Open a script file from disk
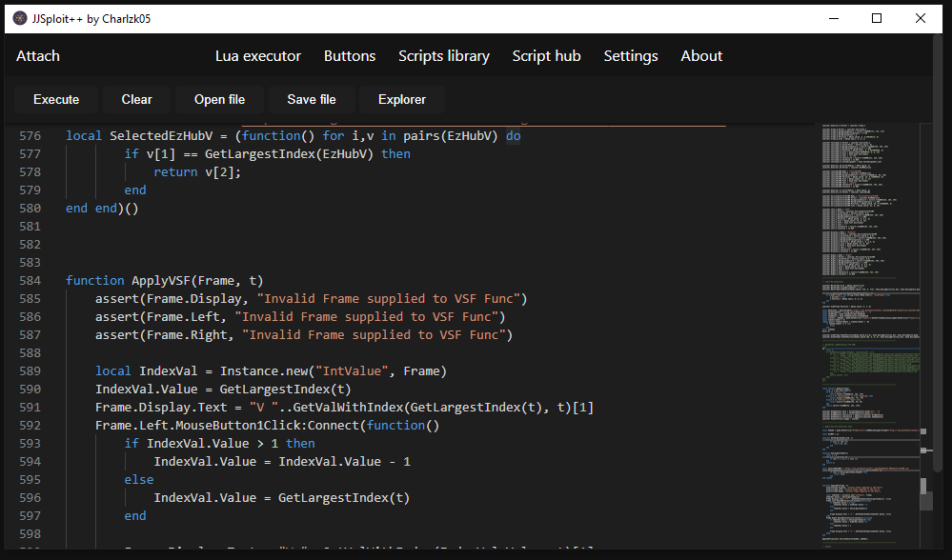Viewport: 952px width, 560px height. (219, 99)
